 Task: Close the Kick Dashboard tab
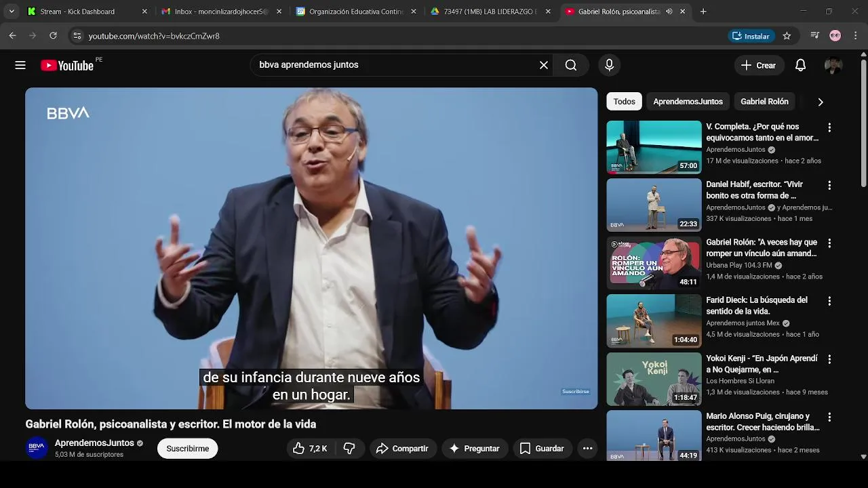click(144, 12)
